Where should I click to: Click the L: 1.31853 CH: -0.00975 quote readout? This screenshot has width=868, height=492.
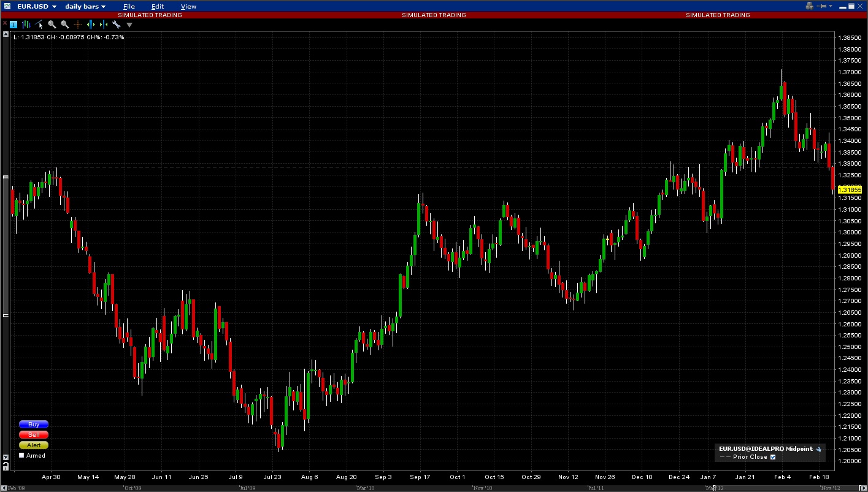point(69,37)
